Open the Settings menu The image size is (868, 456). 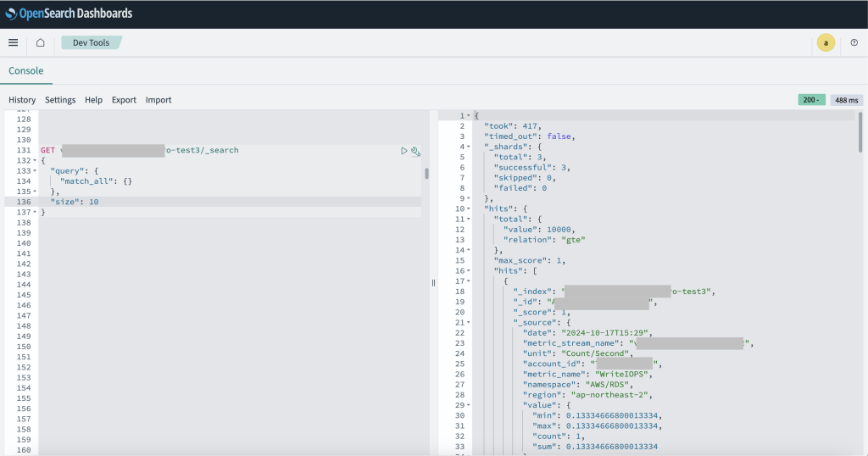click(x=60, y=100)
